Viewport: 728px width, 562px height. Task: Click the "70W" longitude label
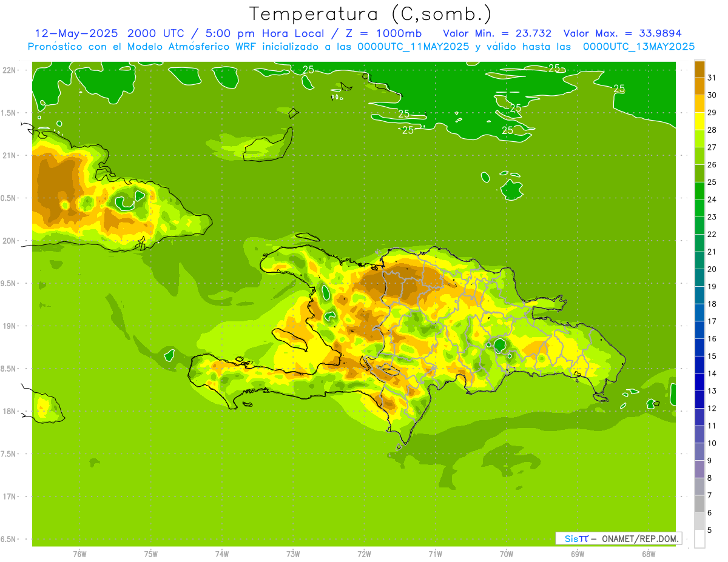(507, 554)
